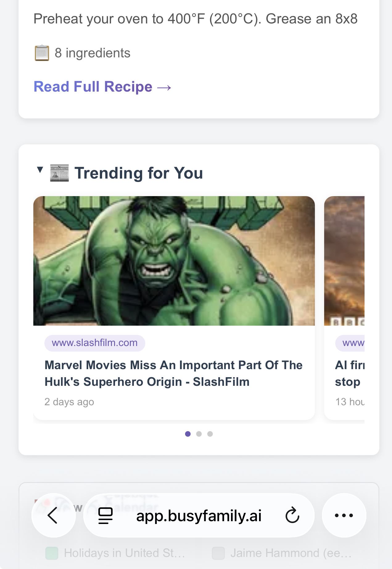Select the first carousel page dot
Viewport: 392px width, 569px height.
point(188,434)
